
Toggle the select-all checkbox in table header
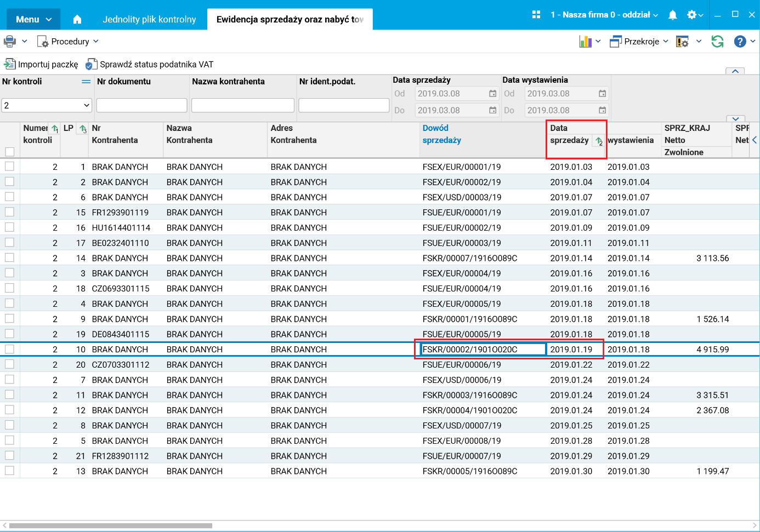pyautogui.click(x=9, y=152)
